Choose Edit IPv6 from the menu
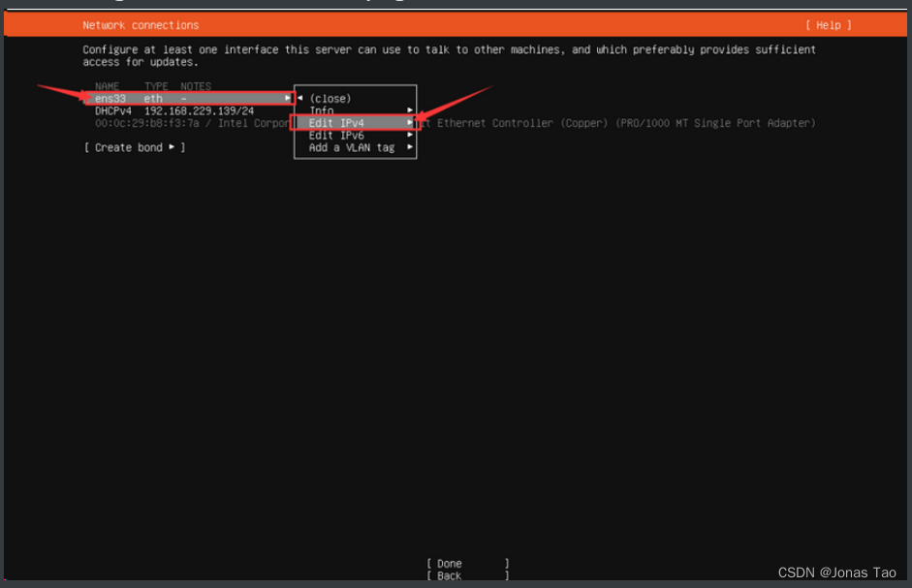The width and height of the screenshot is (912, 588). pyautogui.click(x=335, y=135)
